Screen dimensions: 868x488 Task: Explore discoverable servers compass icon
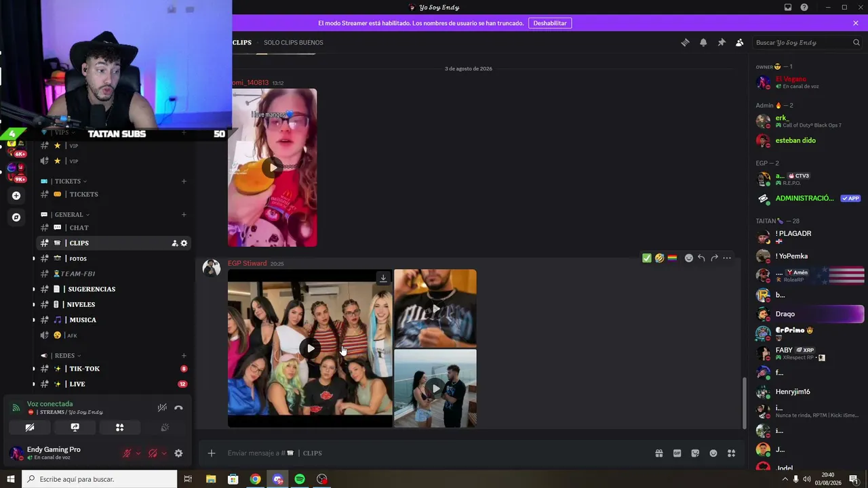(16, 218)
